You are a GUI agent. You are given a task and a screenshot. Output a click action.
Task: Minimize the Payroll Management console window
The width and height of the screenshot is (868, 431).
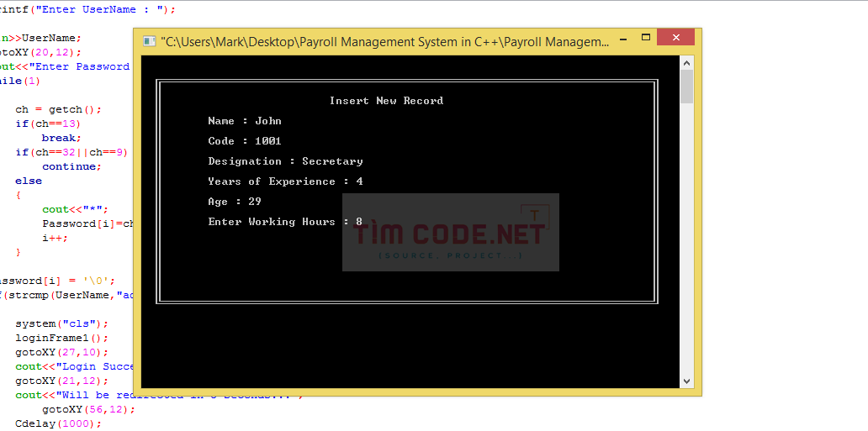pos(624,39)
